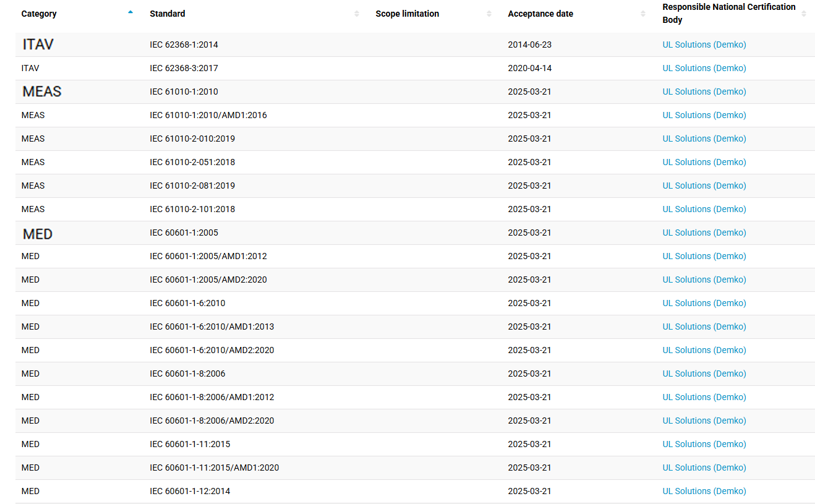
Task: Visit UL Solutions link for IEC 60601-1-8:2006
Action: click(x=704, y=374)
